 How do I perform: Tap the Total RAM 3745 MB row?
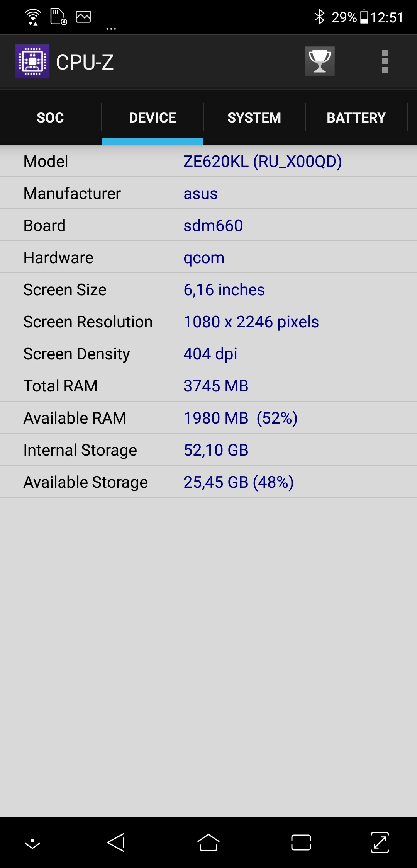(x=208, y=386)
